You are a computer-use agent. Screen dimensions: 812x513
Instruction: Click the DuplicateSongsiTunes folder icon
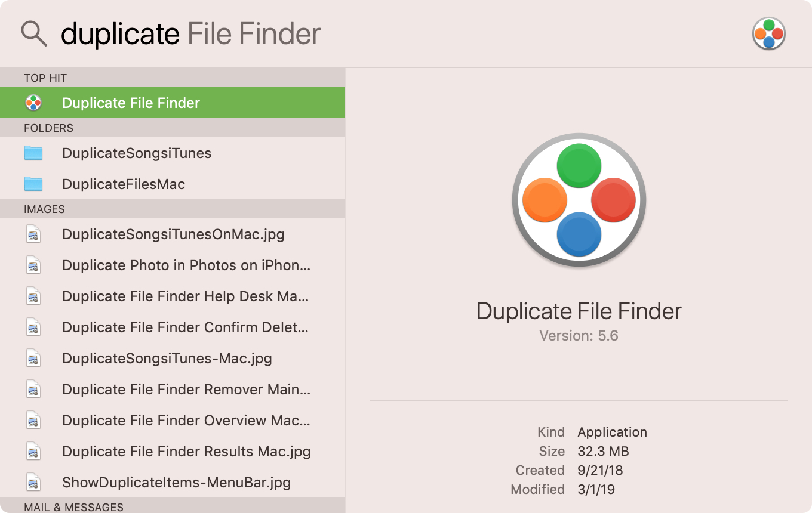click(33, 153)
